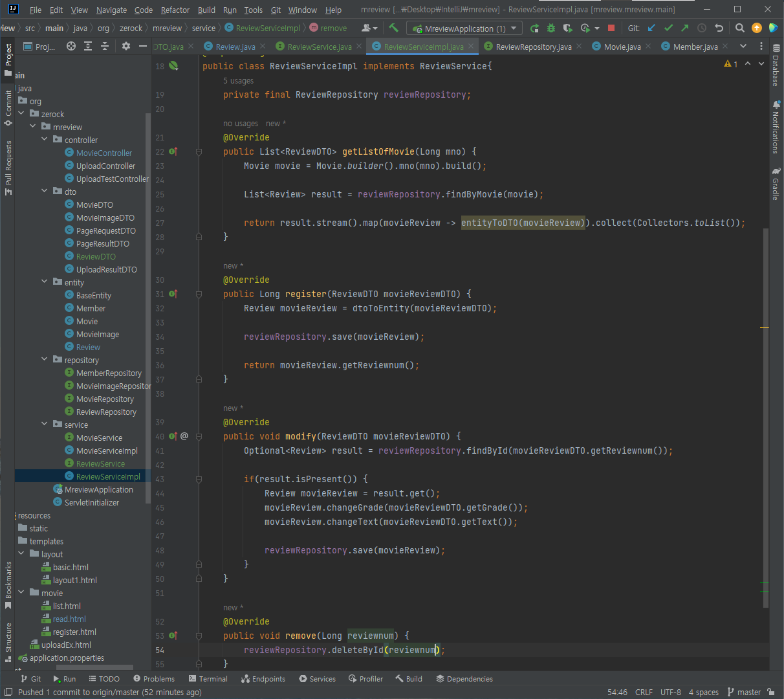Show Git history clock icon
This screenshot has width=784, height=699.
pos(702,28)
